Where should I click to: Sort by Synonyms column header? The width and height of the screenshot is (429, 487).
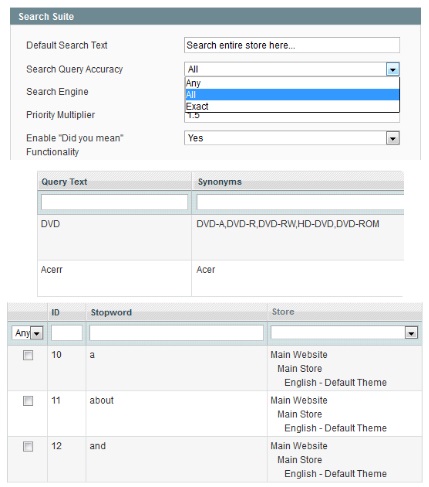[220, 182]
